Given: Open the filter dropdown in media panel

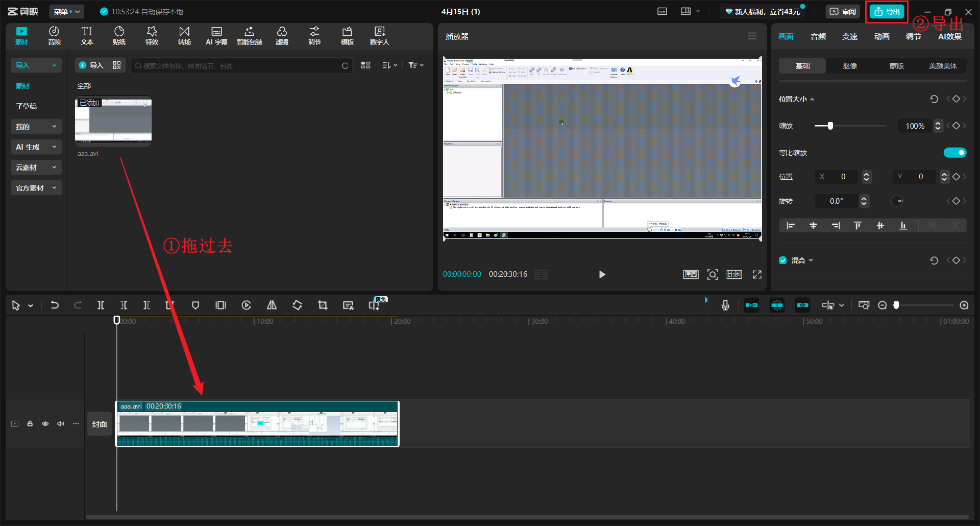Looking at the screenshot, I should coord(416,65).
